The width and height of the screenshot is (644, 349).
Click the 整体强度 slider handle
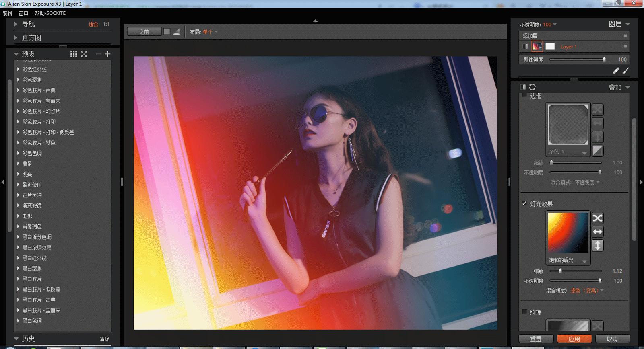(604, 59)
